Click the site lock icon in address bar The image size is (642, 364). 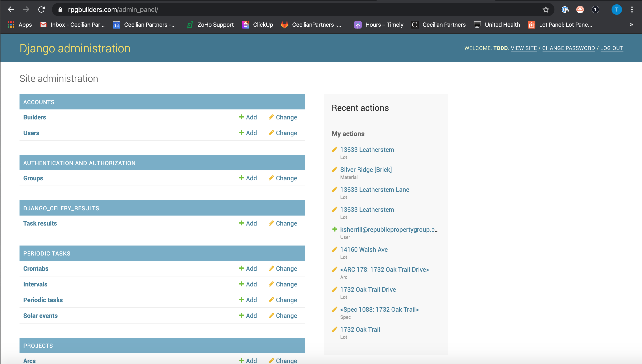(x=60, y=10)
